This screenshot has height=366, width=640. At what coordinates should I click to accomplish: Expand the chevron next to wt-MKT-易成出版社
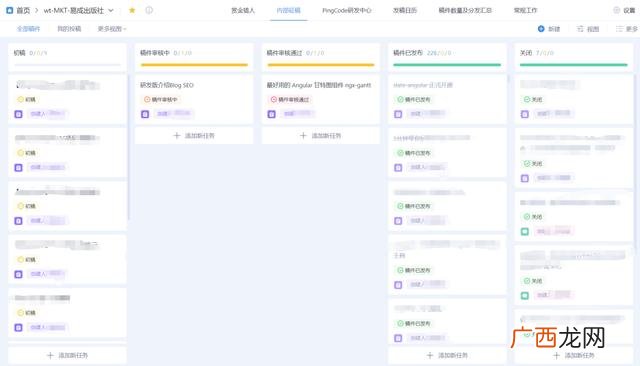coord(111,11)
